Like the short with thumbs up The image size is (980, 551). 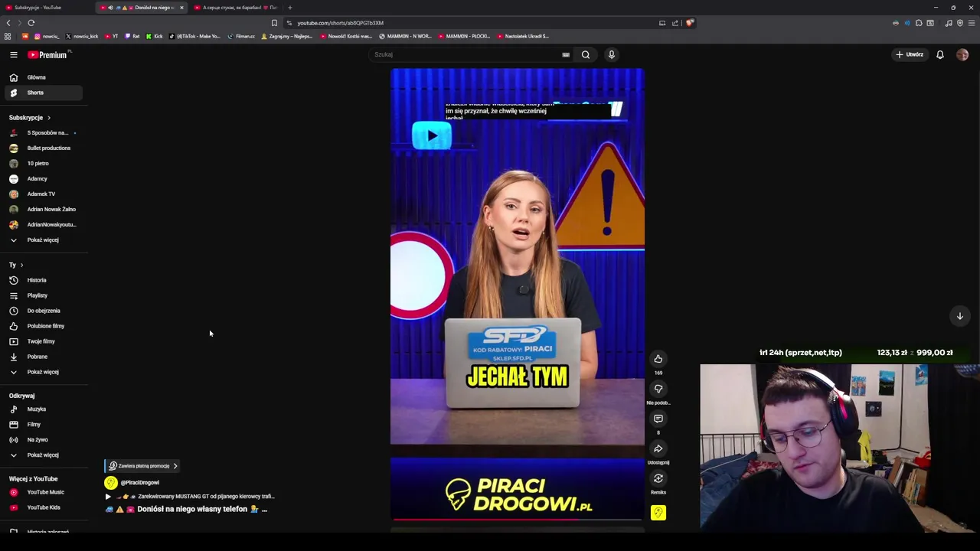tap(658, 359)
